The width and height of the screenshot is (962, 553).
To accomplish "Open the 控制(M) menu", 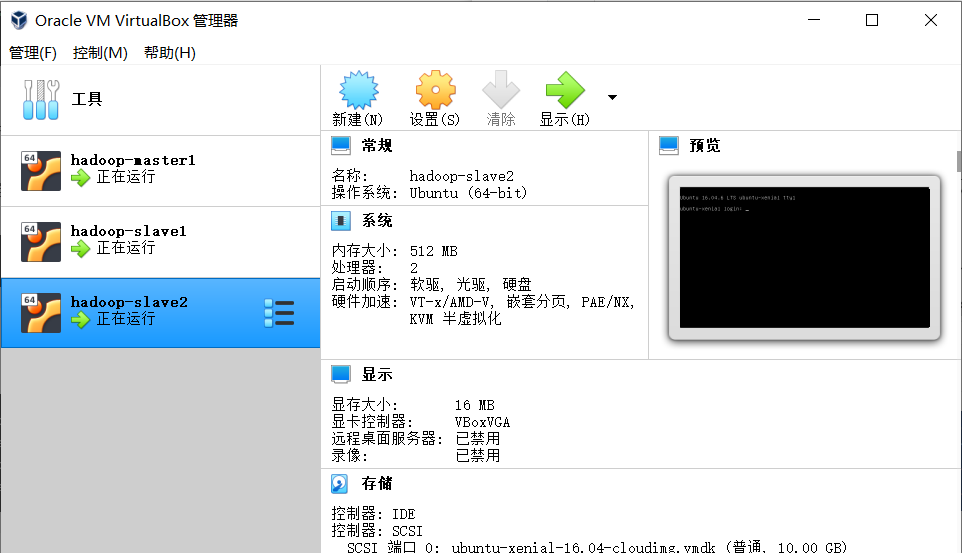I will click(100, 53).
